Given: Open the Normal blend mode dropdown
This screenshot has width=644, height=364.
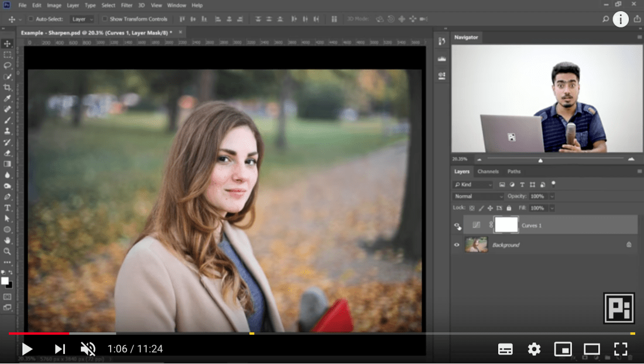Looking at the screenshot, I should 478,196.
